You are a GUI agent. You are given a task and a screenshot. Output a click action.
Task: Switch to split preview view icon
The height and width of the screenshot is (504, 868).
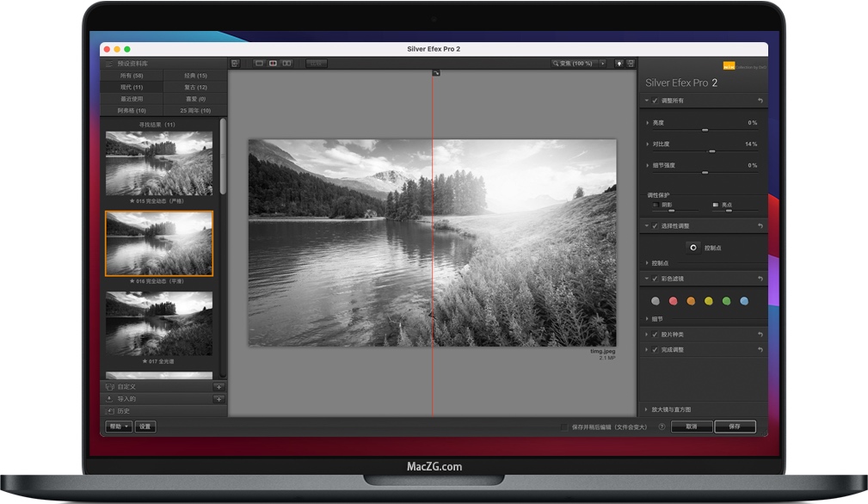pyautogui.click(x=273, y=64)
